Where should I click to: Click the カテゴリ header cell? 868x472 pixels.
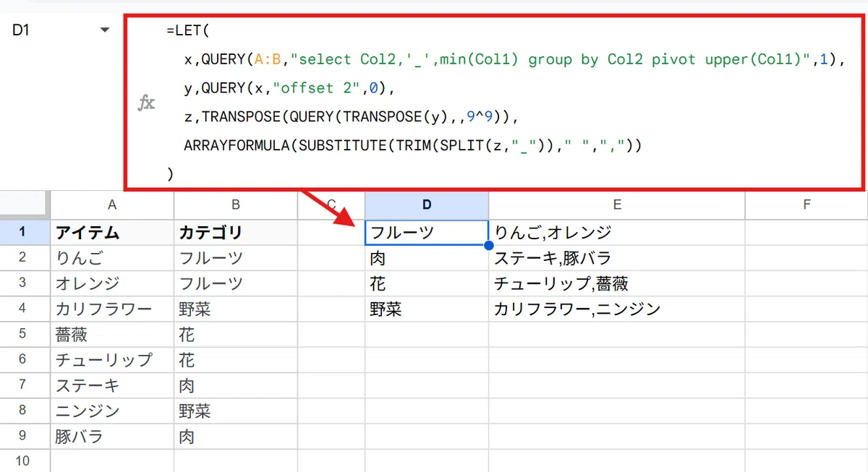[x=236, y=232]
